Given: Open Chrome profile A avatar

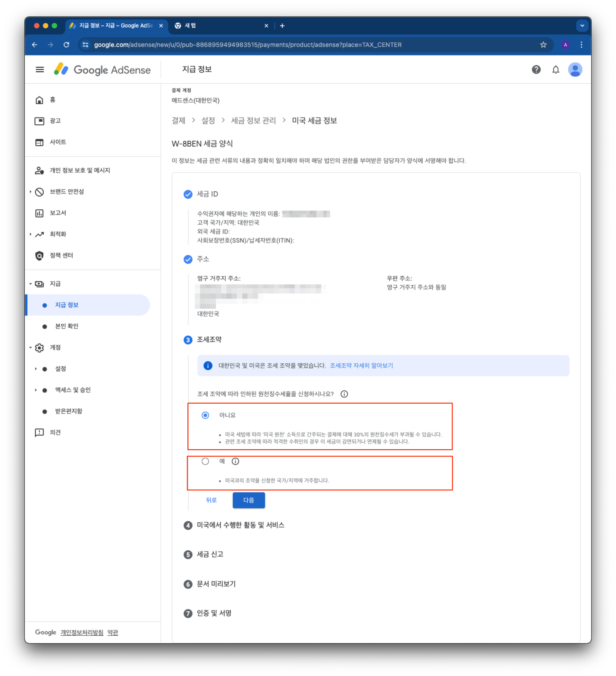Looking at the screenshot, I should [565, 45].
